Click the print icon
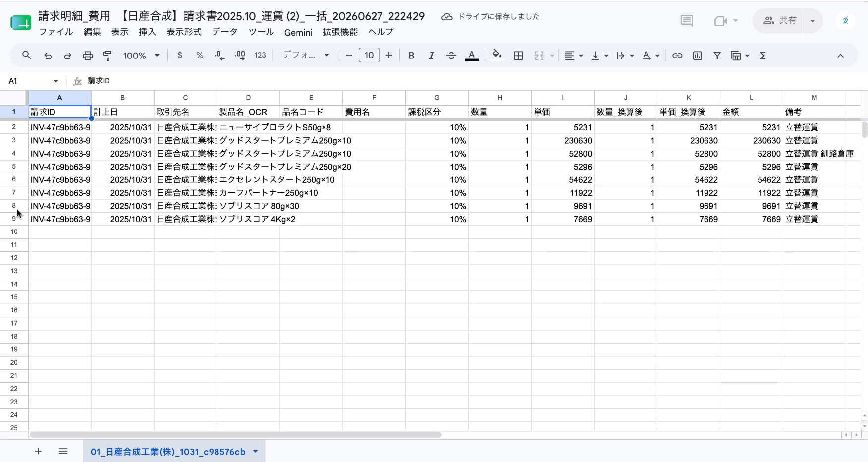Viewport: 868px width, 462px height. (88, 56)
